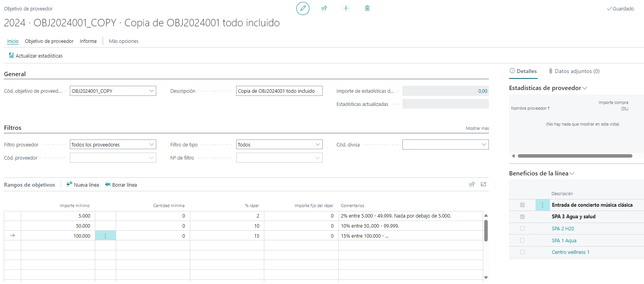Click scroll up arrow in ranges grid

click(486, 216)
